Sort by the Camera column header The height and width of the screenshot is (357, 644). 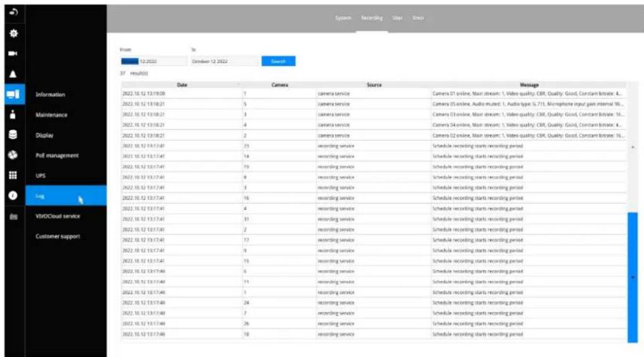(x=280, y=85)
